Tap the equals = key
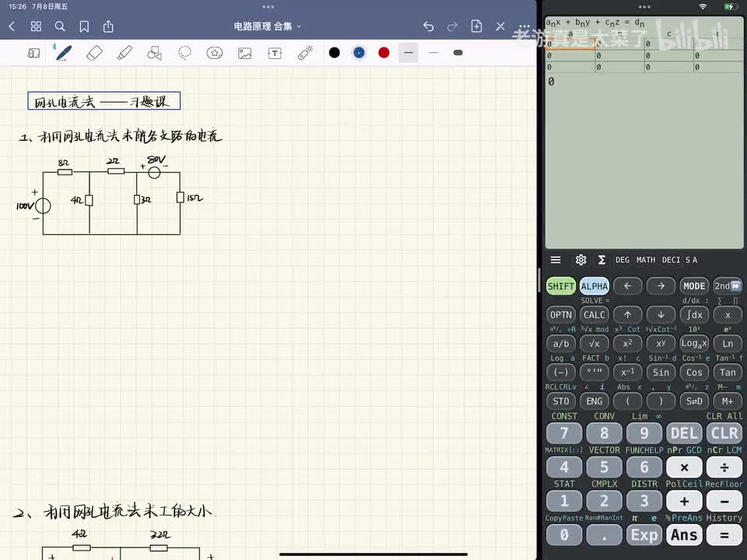Image resolution: width=747 pixels, height=560 pixels. tap(724, 535)
